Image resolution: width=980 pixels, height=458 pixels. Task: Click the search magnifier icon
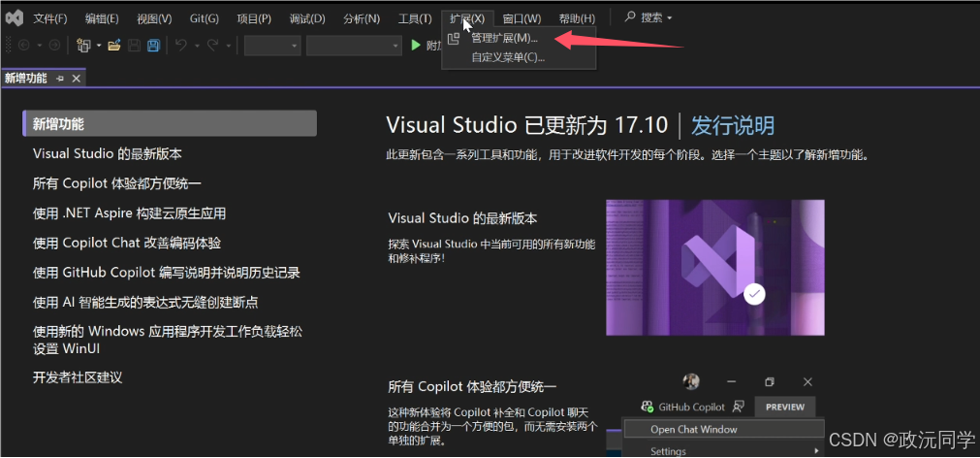click(x=631, y=17)
